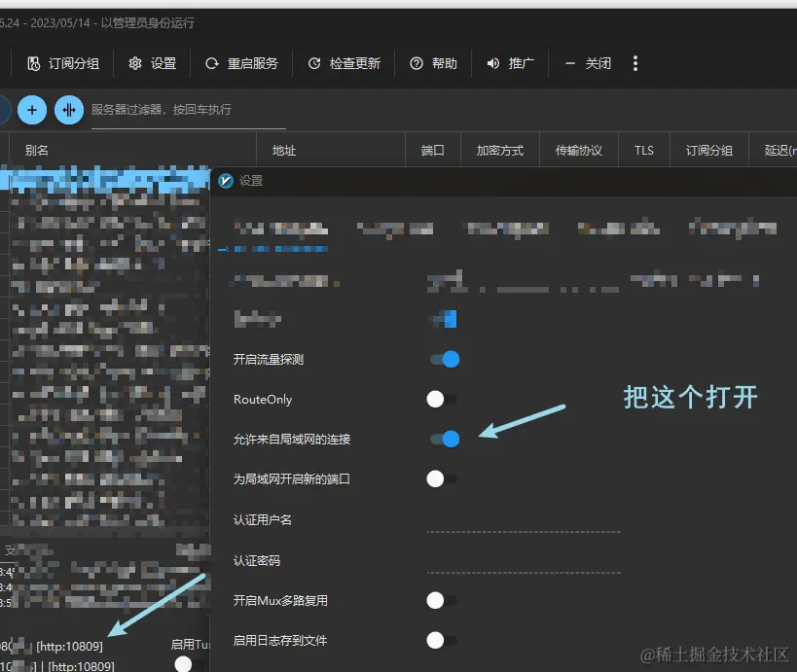Disable the 开启流量探测 toggle
Image resolution: width=797 pixels, height=672 pixels.
click(x=445, y=360)
